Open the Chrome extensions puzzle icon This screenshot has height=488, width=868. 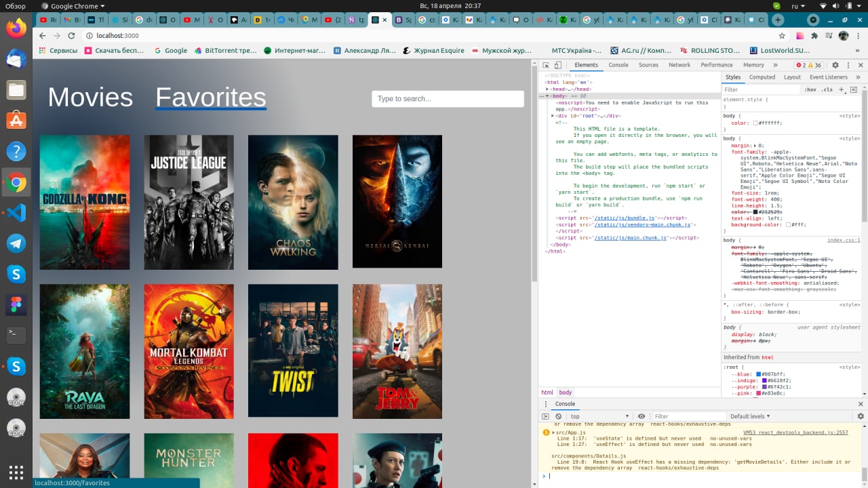[814, 35]
